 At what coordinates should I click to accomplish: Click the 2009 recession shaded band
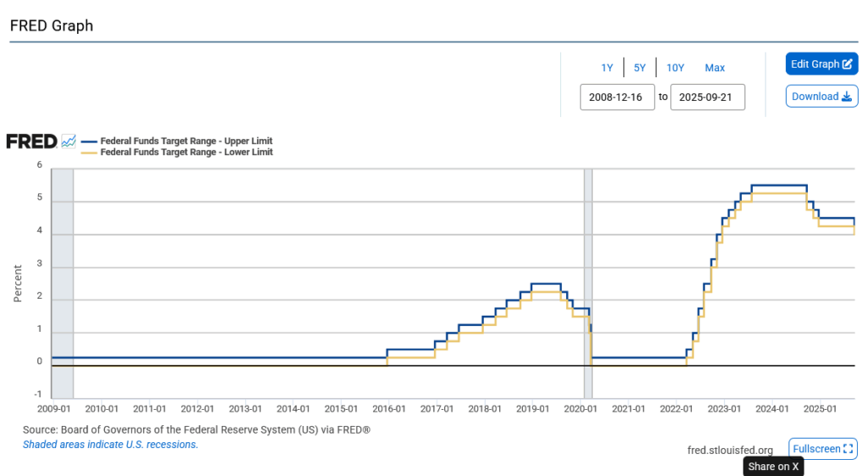(62, 280)
